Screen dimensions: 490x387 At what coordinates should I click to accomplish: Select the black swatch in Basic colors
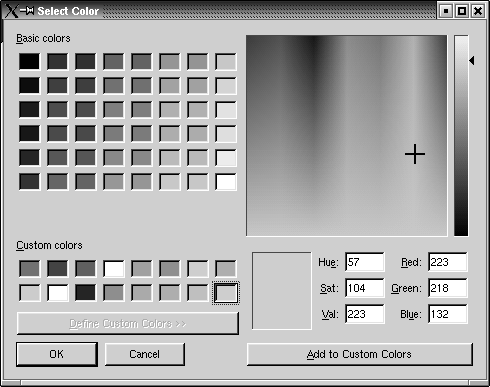29,62
